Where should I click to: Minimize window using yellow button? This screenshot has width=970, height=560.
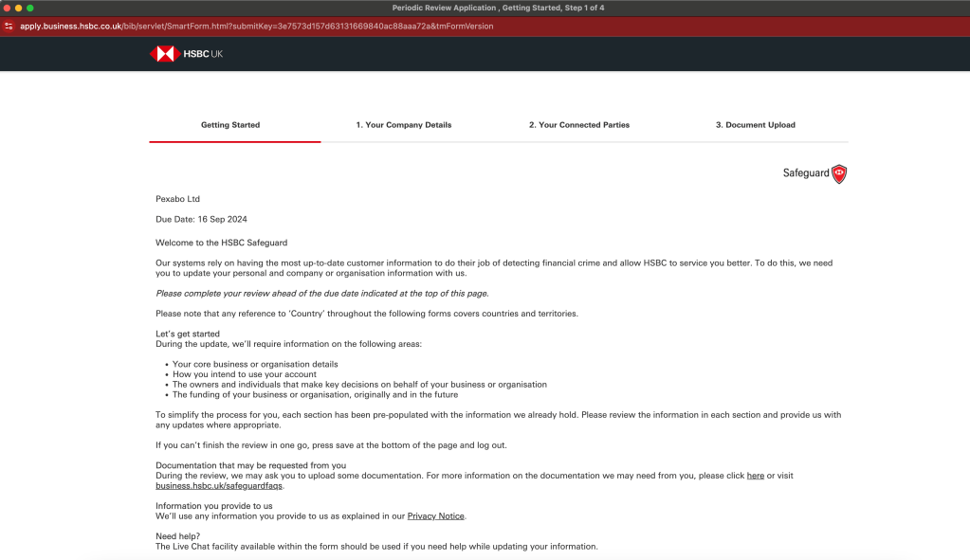click(x=19, y=8)
